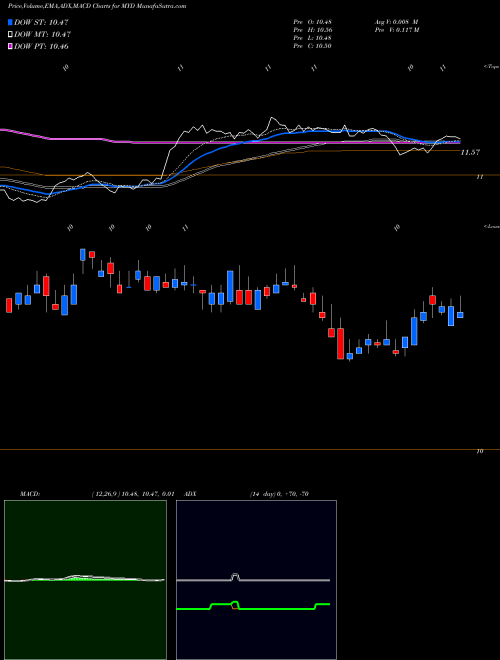Click the 11.57 price level label
Image resolution: width=500 pixels, height=660 pixels.
click(x=470, y=152)
